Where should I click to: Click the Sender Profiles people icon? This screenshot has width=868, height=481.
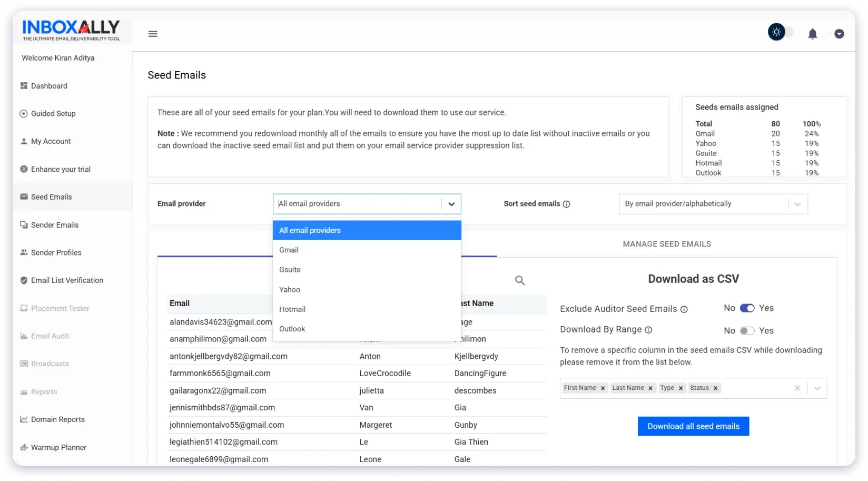click(x=24, y=252)
